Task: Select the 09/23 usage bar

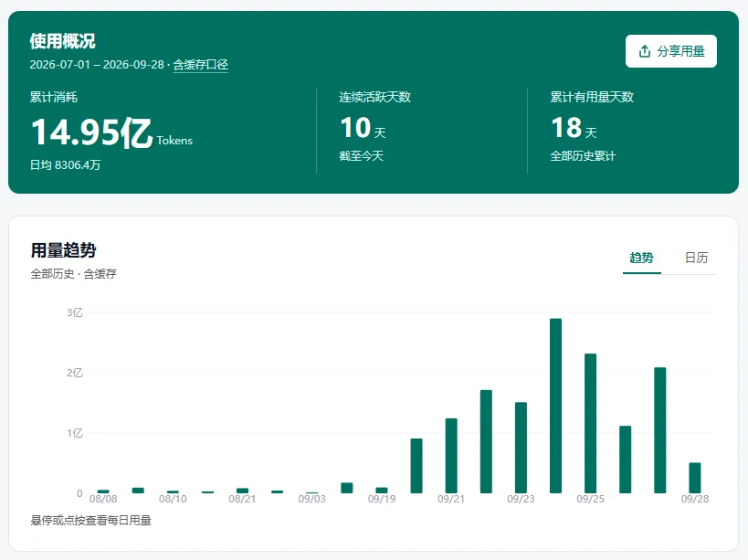Action: (521, 448)
